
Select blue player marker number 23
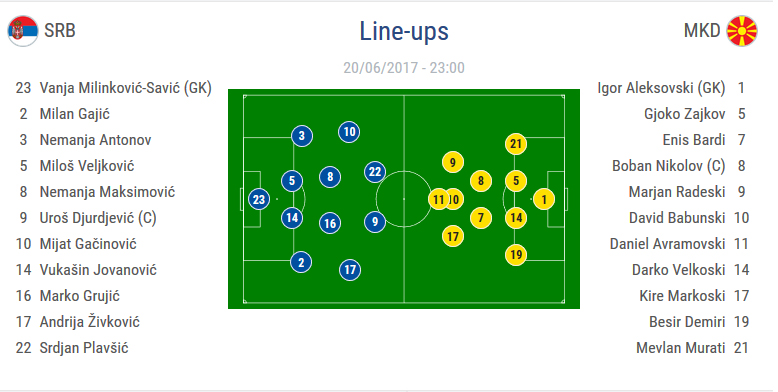(259, 199)
